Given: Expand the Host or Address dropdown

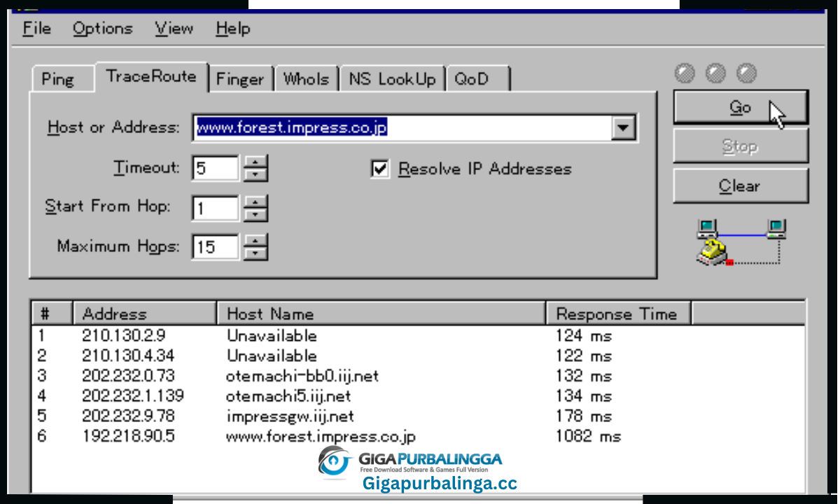Looking at the screenshot, I should (x=622, y=127).
